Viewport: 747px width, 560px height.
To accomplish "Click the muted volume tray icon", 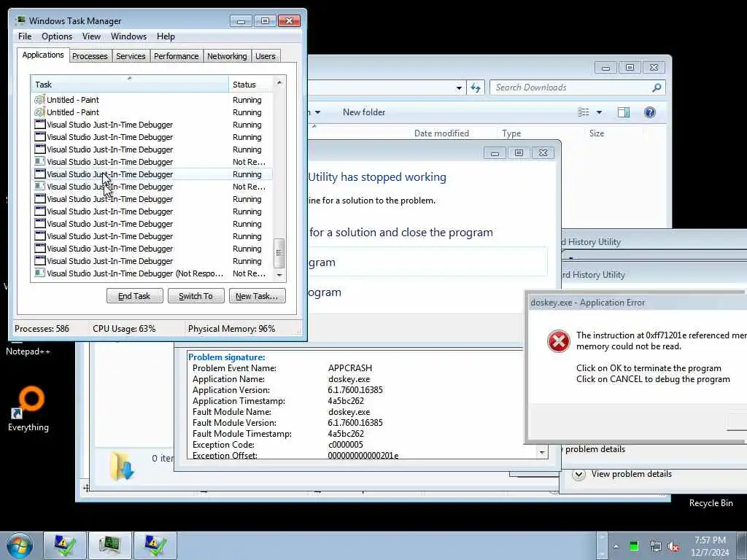I will (x=673, y=546).
